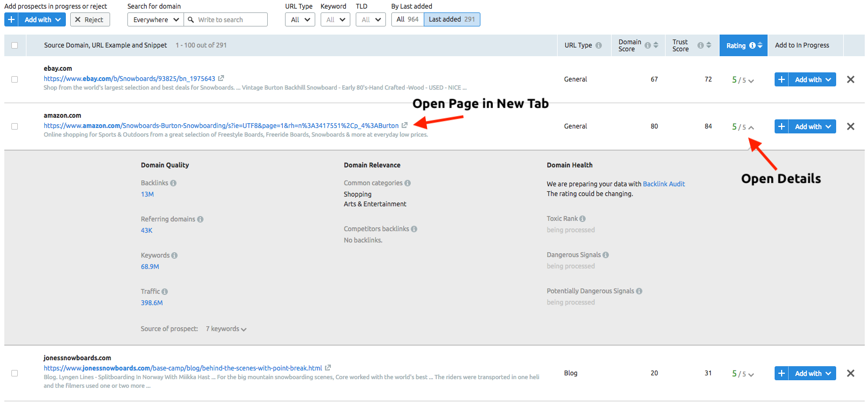Select Last added 291 filter tab
The height and width of the screenshot is (404, 868).
pyautogui.click(x=452, y=19)
